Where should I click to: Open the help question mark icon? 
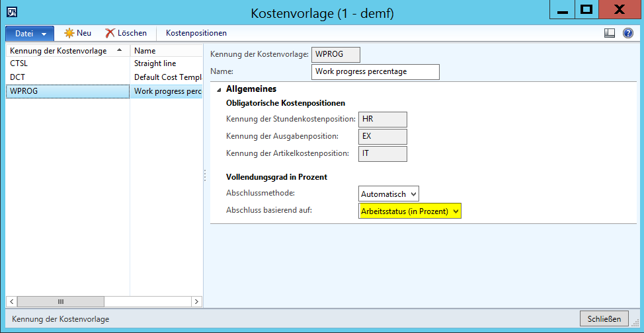click(627, 33)
